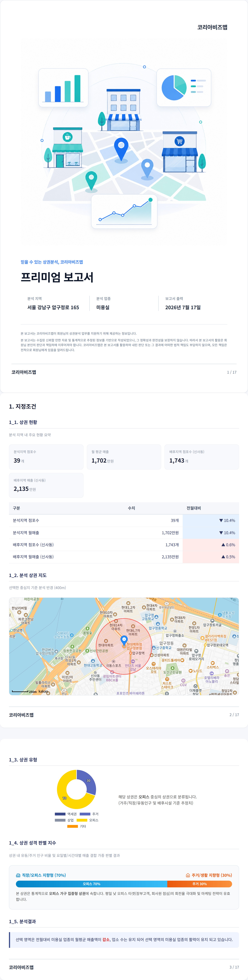Click the building icon beside 직장/오피스 지향형
This screenshot has width=248, height=980.
click(x=18, y=875)
